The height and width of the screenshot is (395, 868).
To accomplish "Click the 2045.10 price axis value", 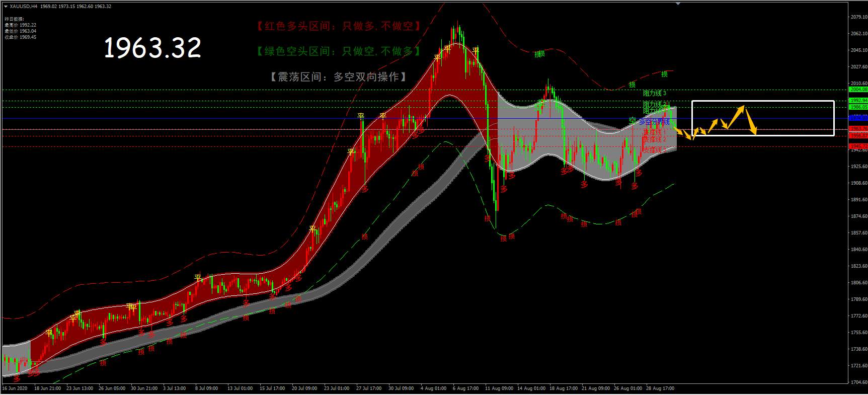I will tap(859, 50).
